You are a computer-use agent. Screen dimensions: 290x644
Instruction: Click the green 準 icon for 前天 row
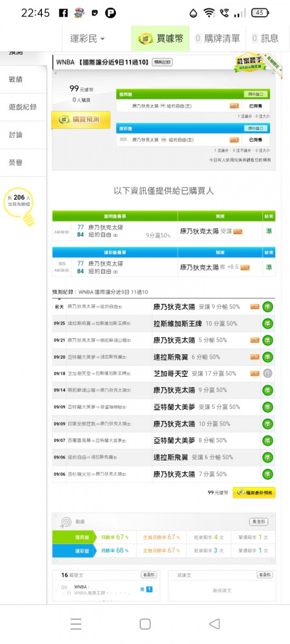[268, 307]
